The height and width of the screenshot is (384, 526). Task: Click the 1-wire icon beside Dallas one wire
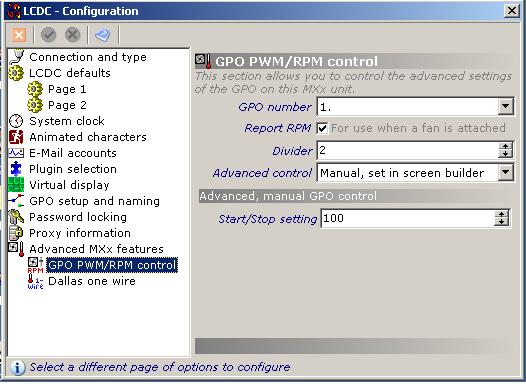(35, 281)
